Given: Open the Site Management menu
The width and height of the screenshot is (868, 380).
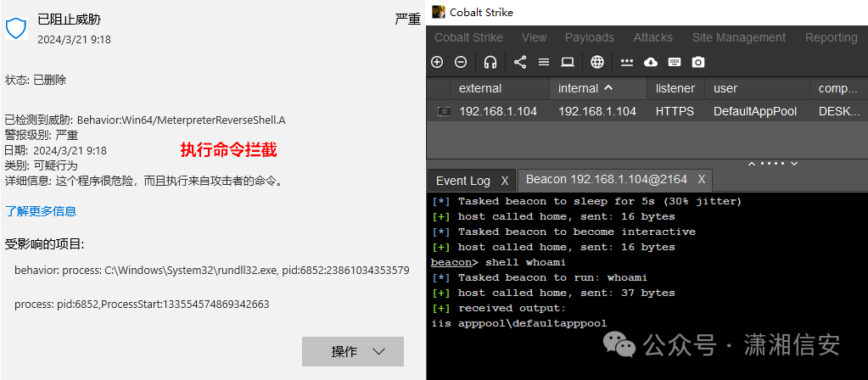Looking at the screenshot, I should pyautogui.click(x=738, y=37).
